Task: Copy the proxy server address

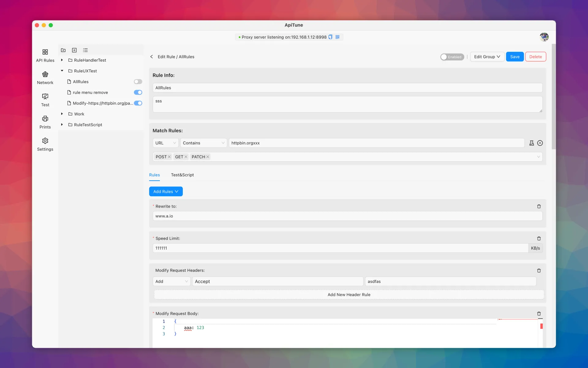Action: [x=330, y=37]
